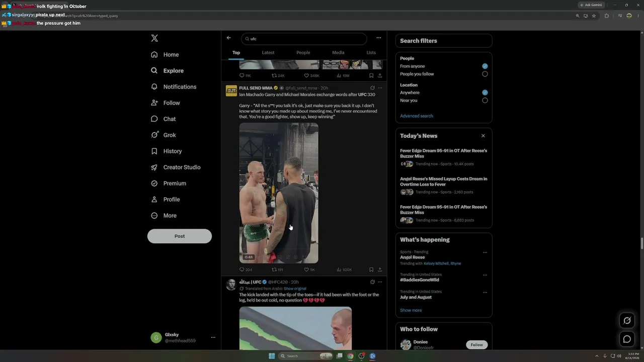Image resolution: width=644 pixels, height=362 pixels.
Task: Click the Windows taskbar Search box
Action: click(306, 356)
